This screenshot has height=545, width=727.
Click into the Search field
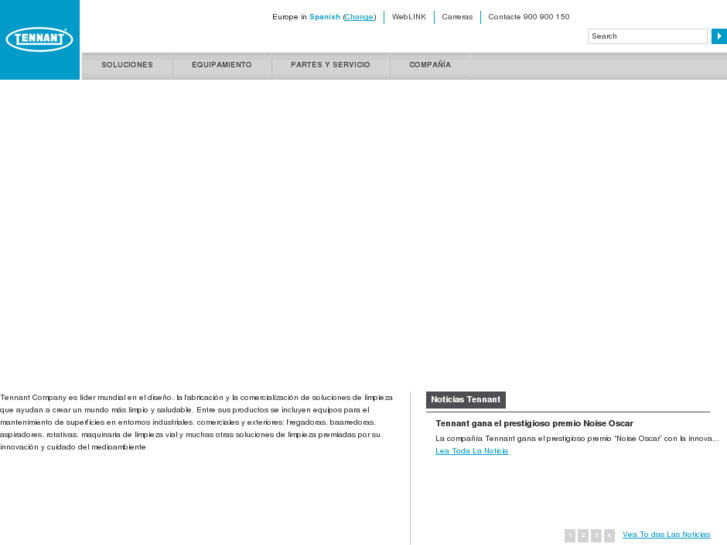(x=647, y=36)
